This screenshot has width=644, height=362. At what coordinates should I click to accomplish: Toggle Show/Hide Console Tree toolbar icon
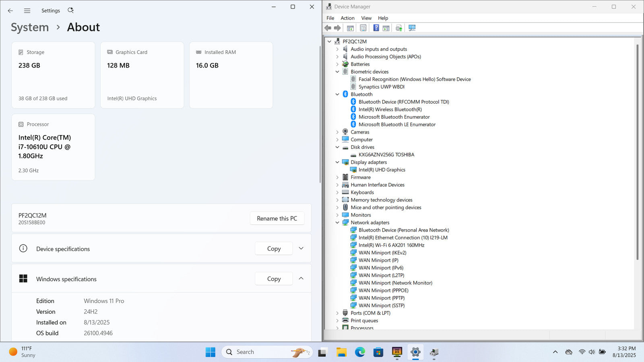pyautogui.click(x=350, y=28)
